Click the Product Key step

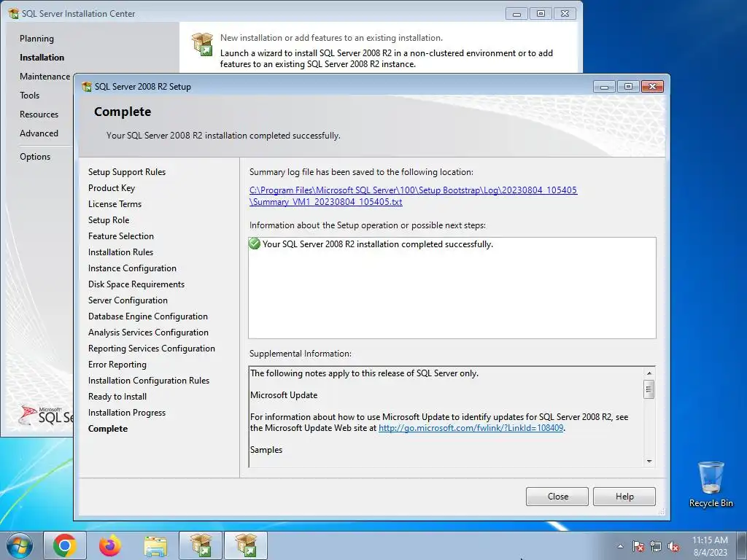[x=112, y=188]
